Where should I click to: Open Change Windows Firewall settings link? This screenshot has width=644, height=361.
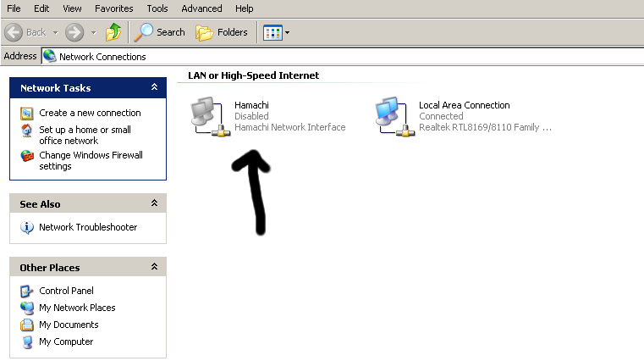click(x=91, y=161)
